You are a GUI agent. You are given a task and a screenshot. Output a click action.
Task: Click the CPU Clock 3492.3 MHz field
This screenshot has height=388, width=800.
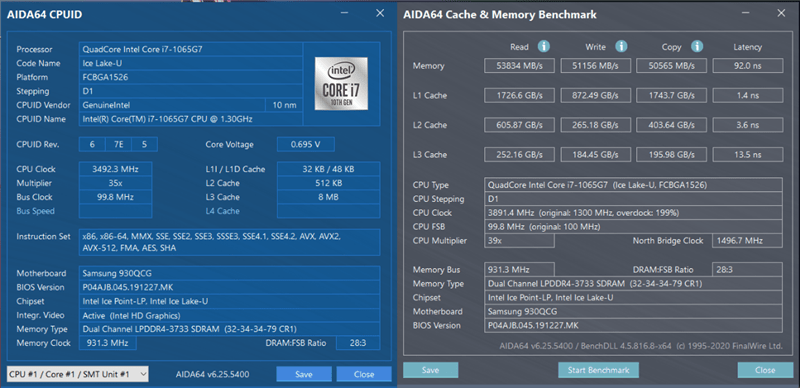(115, 169)
